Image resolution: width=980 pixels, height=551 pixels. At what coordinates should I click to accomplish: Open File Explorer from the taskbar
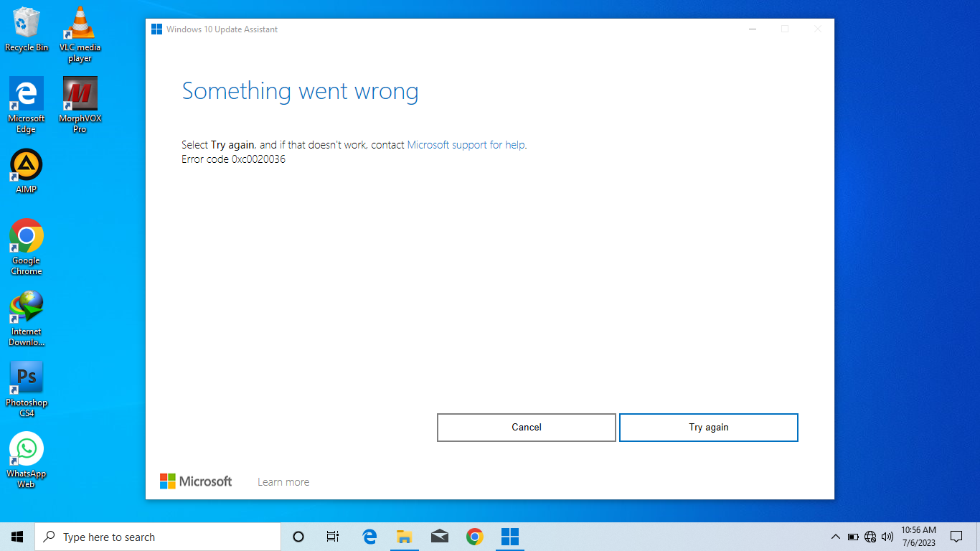point(404,537)
